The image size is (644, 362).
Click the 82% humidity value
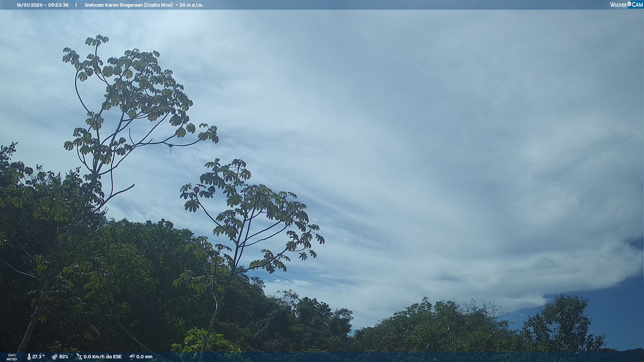click(64, 357)
